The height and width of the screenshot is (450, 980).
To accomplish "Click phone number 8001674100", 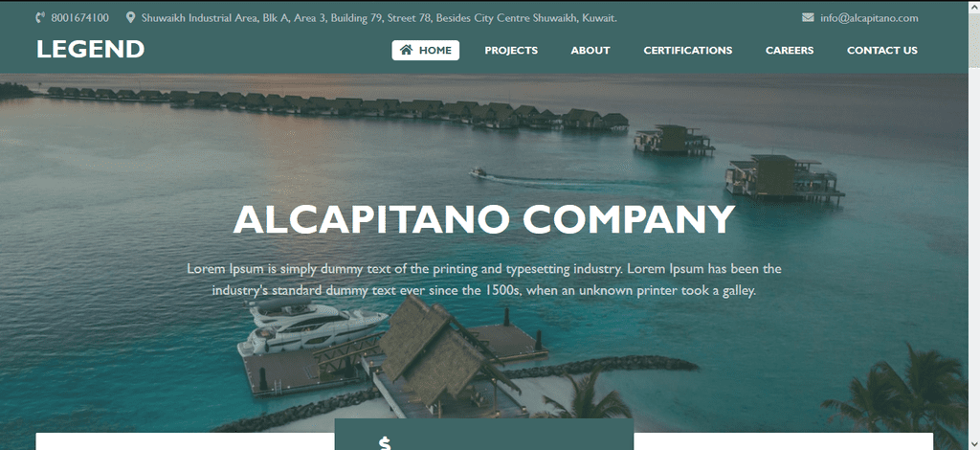I will (80, 18).
